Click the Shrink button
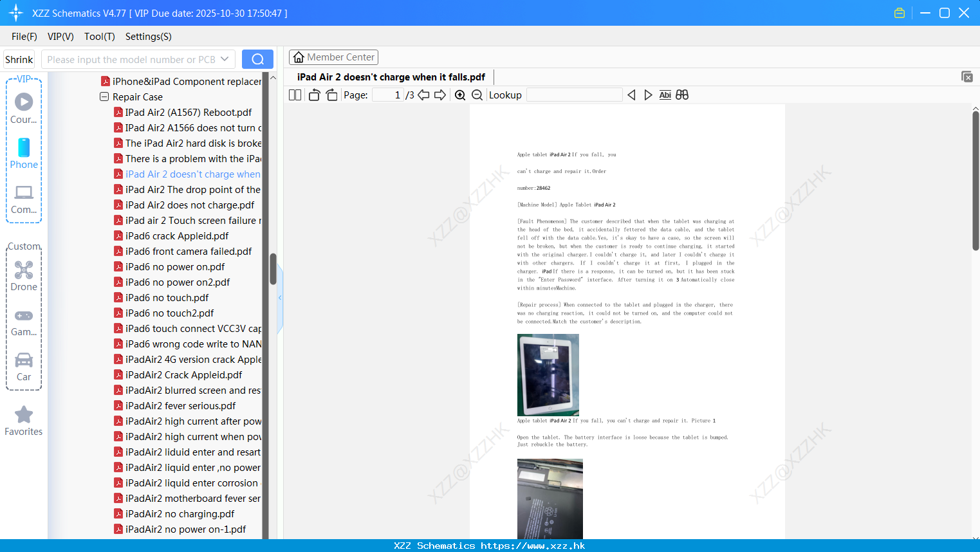980x552 pixels. click(x=19, y=59)
